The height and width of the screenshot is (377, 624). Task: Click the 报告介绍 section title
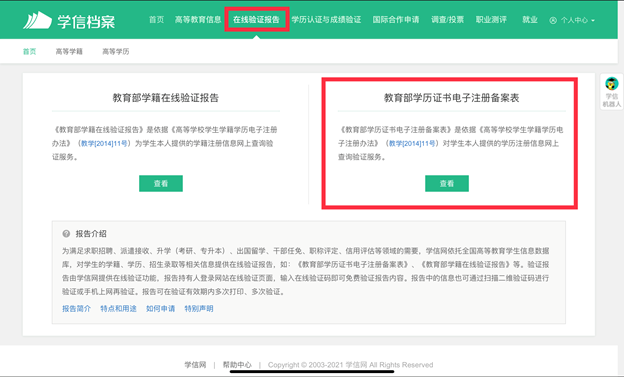[x=91, y=234]
